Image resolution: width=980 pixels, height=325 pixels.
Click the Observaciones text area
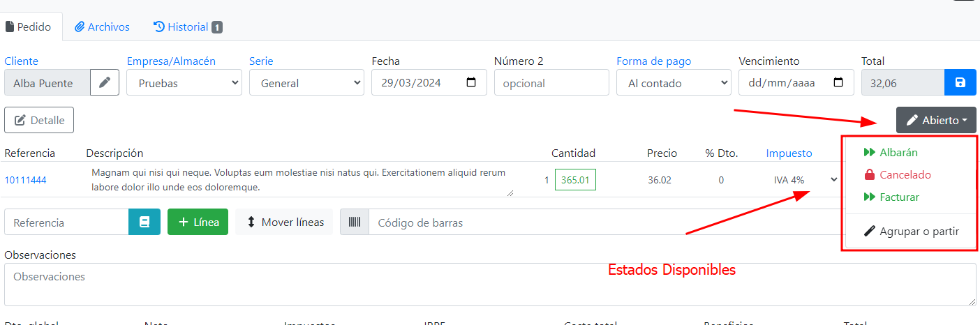(x=490, y=284)
